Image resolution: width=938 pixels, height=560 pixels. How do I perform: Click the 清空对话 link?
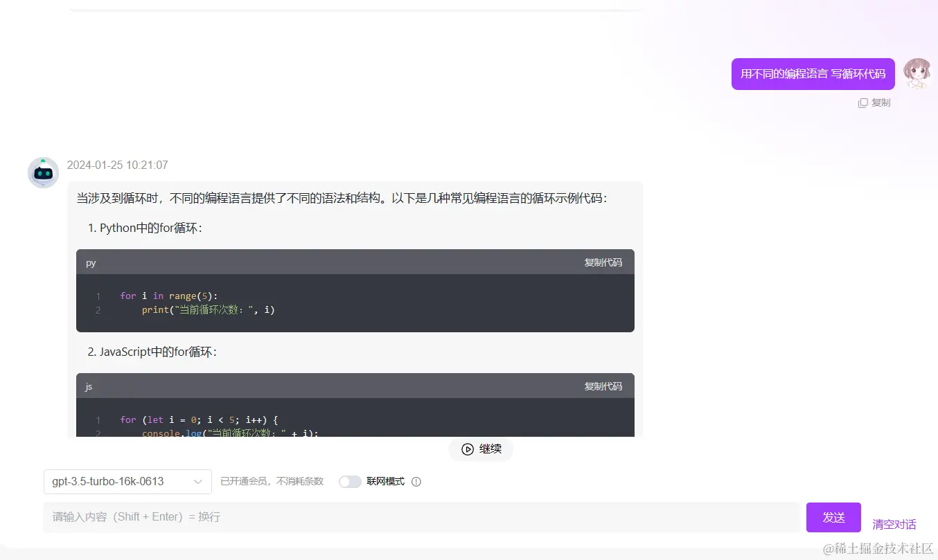(x=894, y=524)
